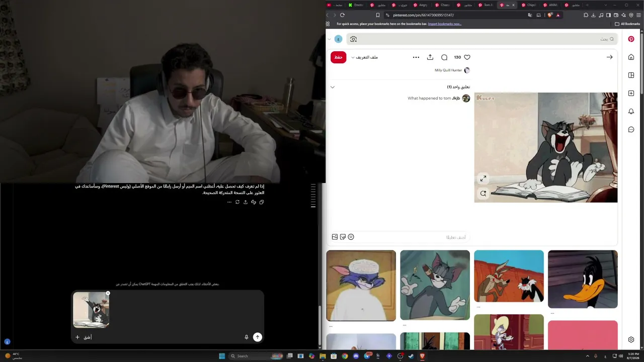
Task: Open the boards icon in Pinterest sidebar
Action: point(631,75)
